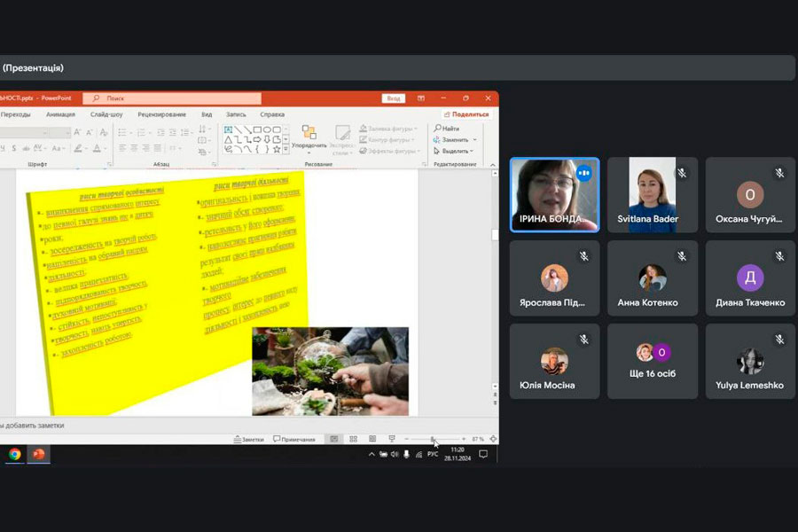798x532 pixels.
Task: Toggle text shadow formatting
Action: click(x=13, y=149)
